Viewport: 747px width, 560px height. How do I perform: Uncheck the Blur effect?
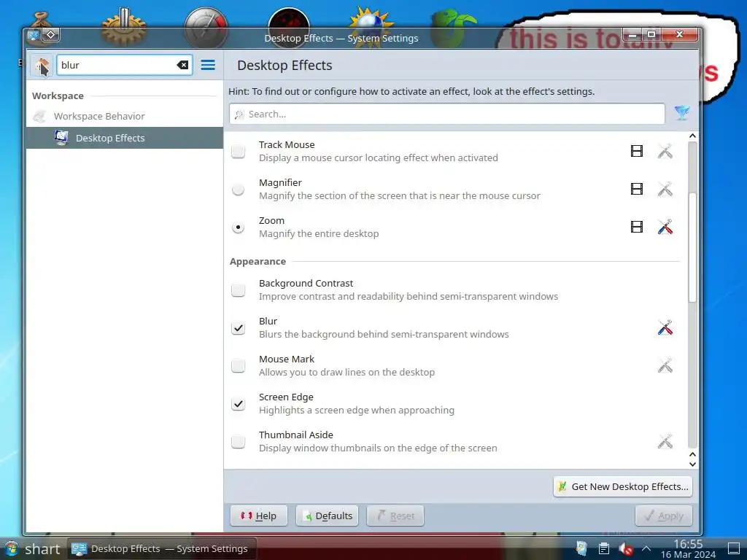[x=239, y=328]
